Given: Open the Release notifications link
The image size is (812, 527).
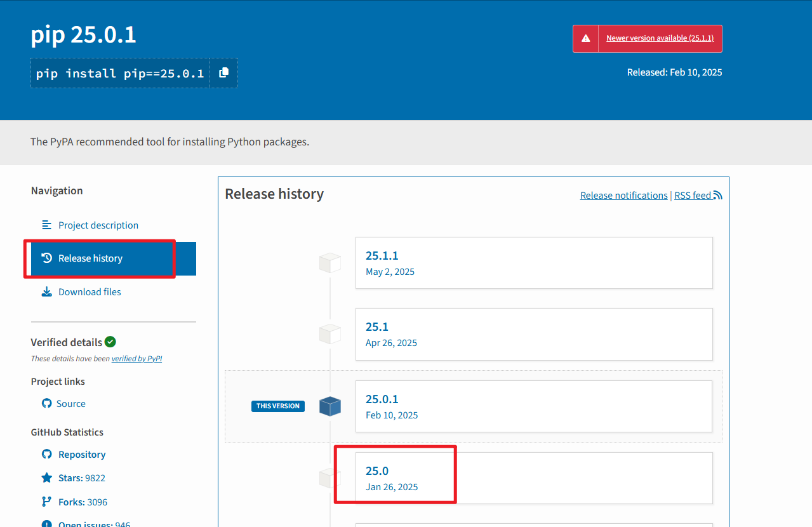Looking at the screenshot, I should pyautogui.click(x=624, y=196).
